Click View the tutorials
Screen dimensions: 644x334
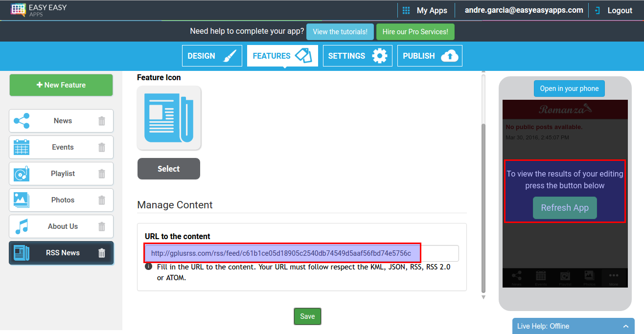pyautogui.click(x=340, y=31)
